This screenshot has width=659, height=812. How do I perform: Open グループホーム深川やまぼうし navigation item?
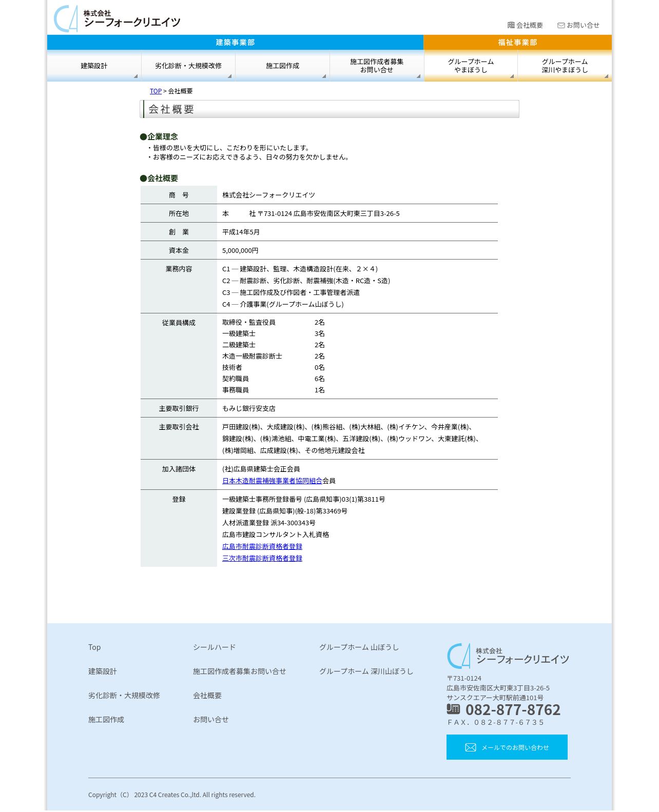coord(565,66)
